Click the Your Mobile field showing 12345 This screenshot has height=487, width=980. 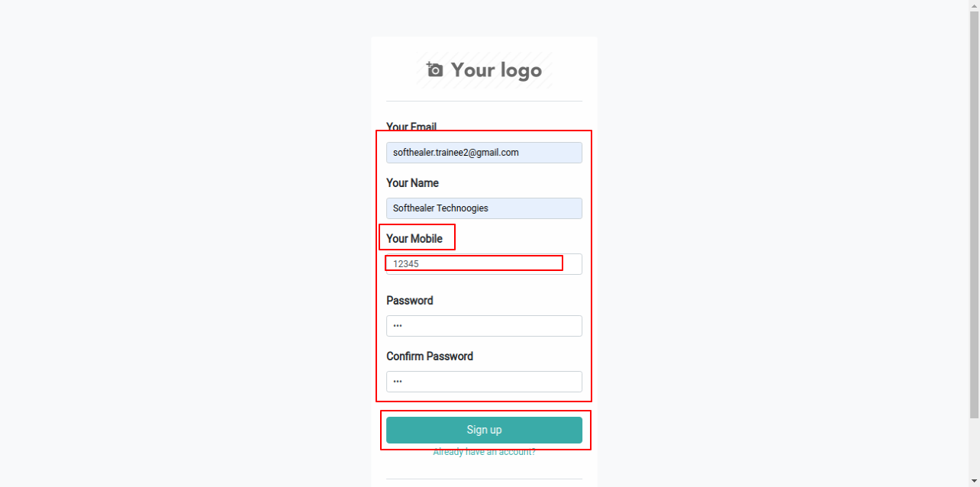click(484, 264)
